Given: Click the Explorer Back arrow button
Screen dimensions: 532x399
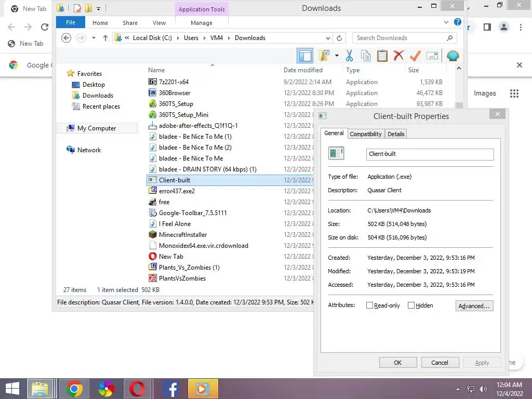Looking at the screenshot, I should [x=66, y=38].
